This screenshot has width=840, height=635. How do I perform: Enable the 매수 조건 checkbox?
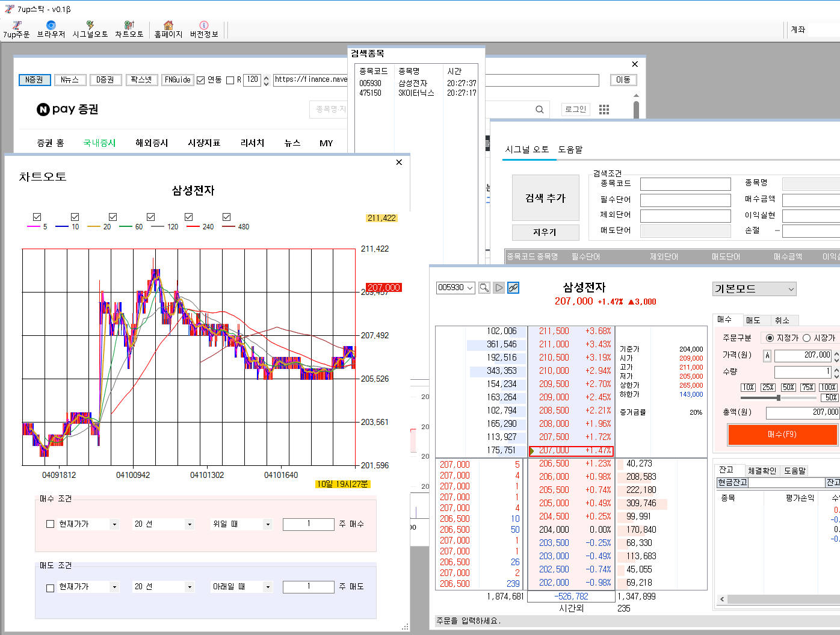pyautogui.click(x=51, y=524)
